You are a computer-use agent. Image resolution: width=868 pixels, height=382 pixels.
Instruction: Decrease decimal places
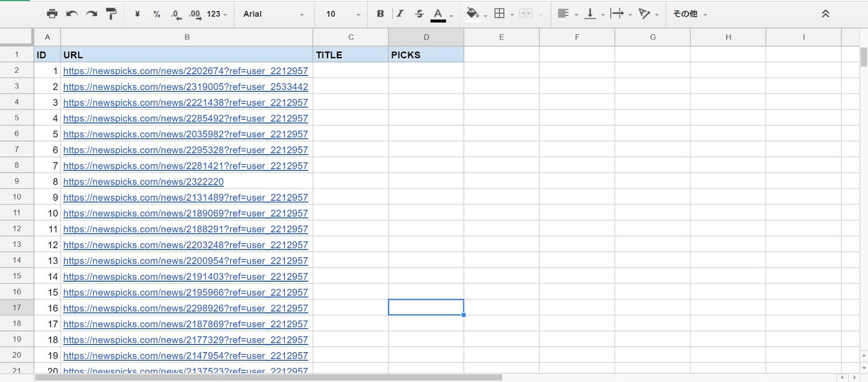click(x=176, y=14)
